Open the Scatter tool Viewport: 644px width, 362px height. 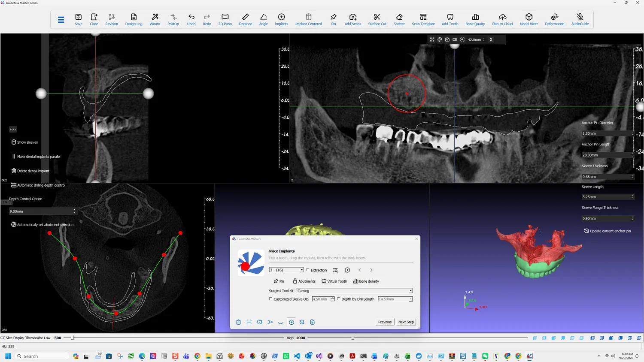(399, 19)
